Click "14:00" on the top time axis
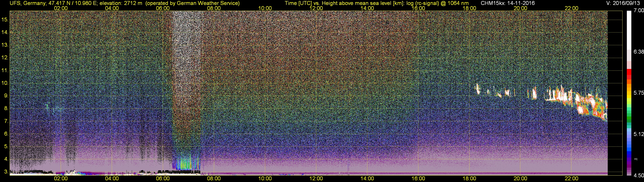Viewport: 644px width, 182px height. [367, 8]
